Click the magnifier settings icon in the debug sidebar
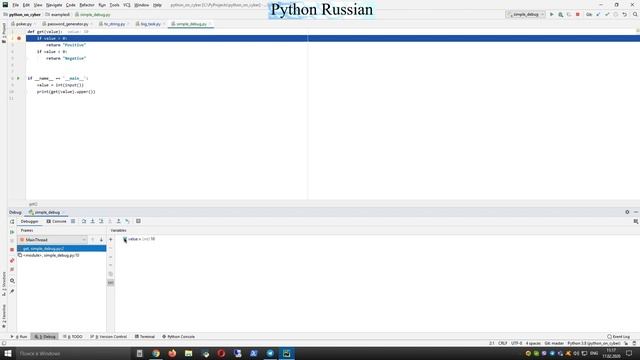 click(12, 281)
